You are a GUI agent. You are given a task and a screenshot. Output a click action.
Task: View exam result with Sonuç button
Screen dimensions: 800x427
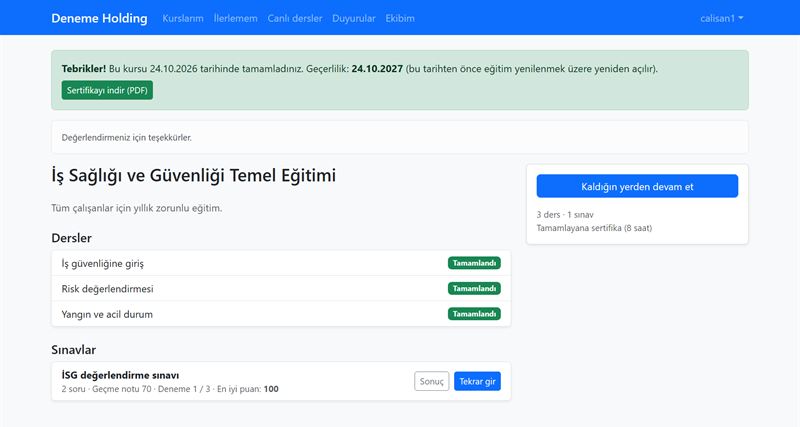(x=431, y=381)
